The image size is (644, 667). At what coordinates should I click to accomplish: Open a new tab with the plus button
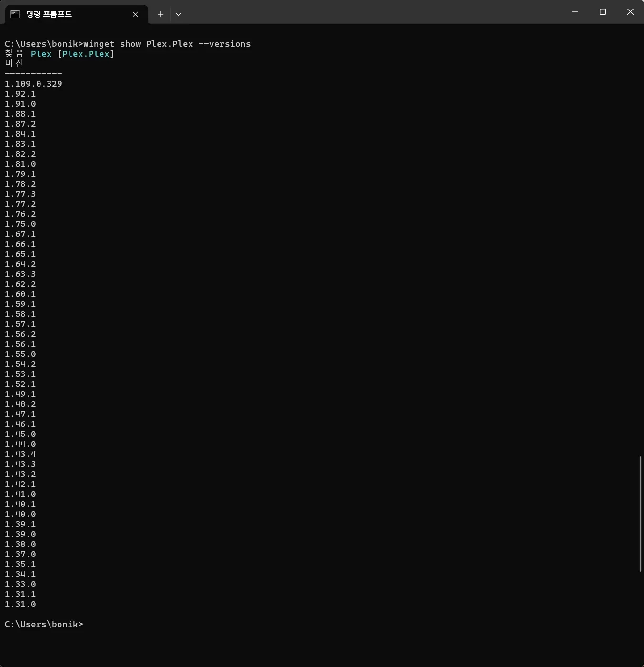161,14
